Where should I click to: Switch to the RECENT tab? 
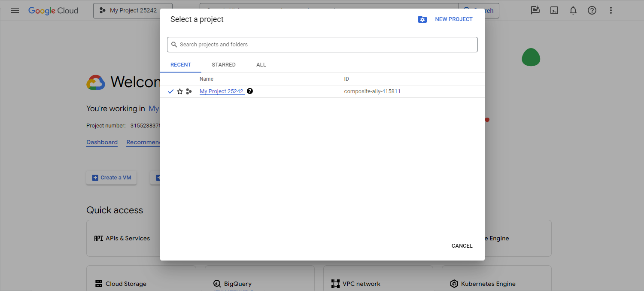pos(181,65)
